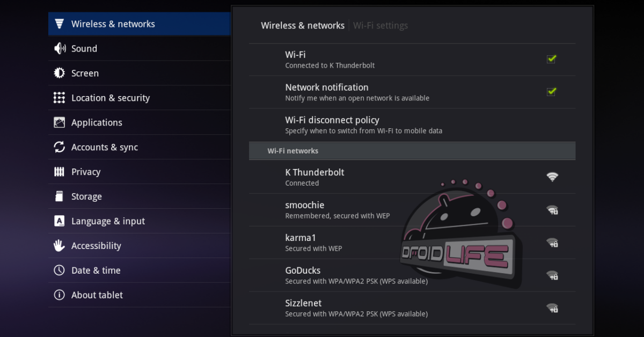The height and width of the screenshot is (337, 644).
Task: Click the Accounts & sync arrows icon
Action: click(60, 148)
